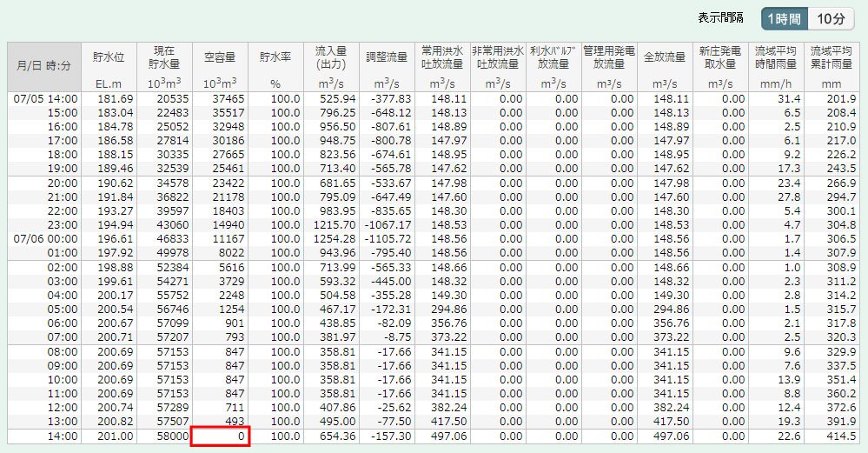Click empty capacity value 5616

point(231,268)
